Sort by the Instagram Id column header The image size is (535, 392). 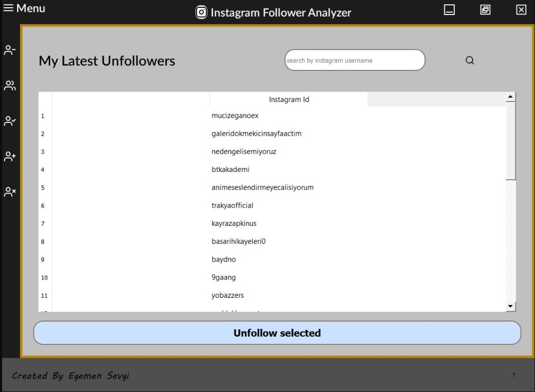tap(289, 99)
